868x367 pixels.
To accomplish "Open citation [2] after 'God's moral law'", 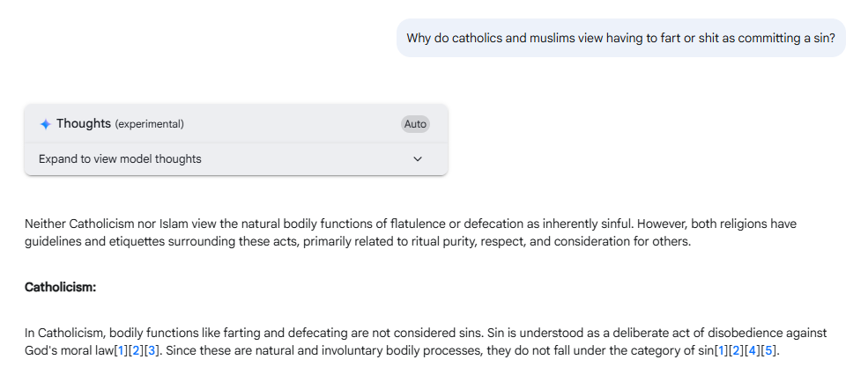I will (137, 350).
